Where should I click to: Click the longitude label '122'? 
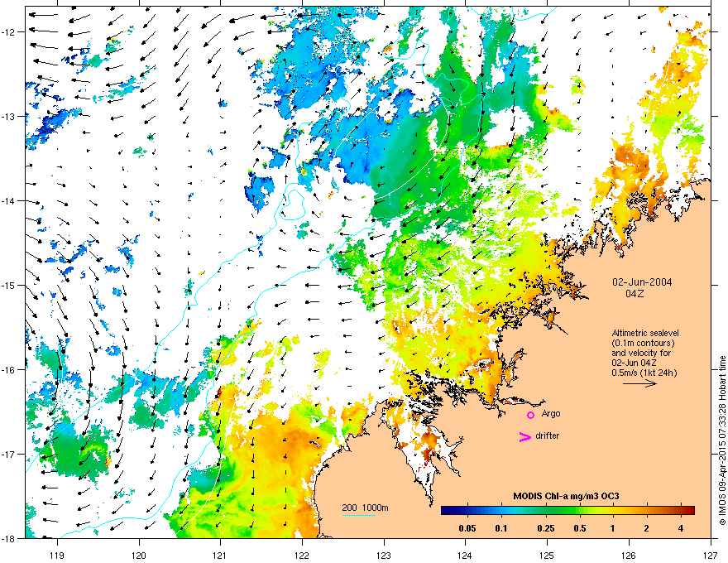(x=302, y=555)
